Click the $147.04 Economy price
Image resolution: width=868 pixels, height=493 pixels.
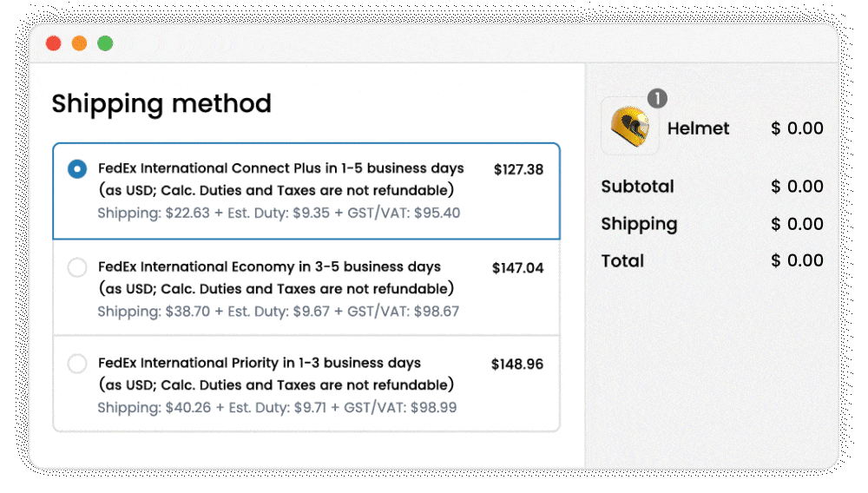point(517,268)
